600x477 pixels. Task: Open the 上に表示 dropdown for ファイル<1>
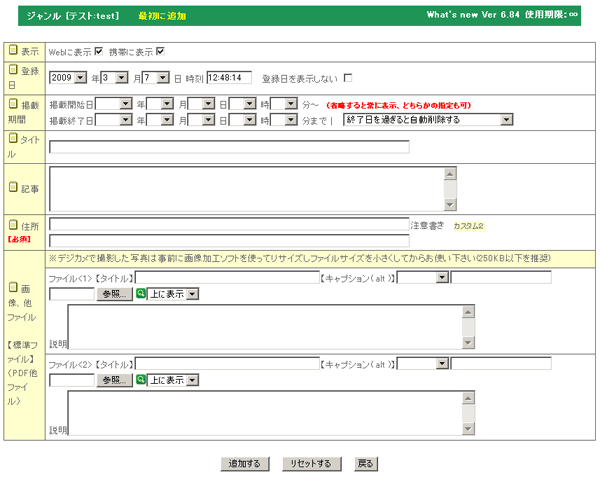tap(174, 294)
